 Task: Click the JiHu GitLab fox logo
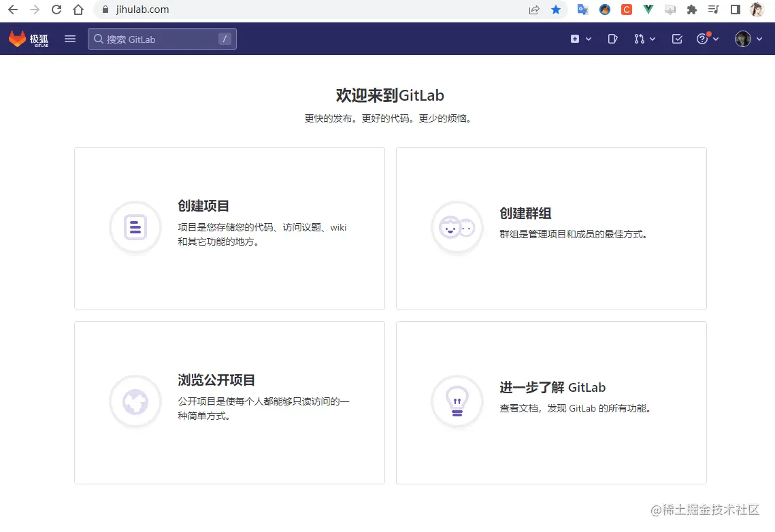coord(28,39)
